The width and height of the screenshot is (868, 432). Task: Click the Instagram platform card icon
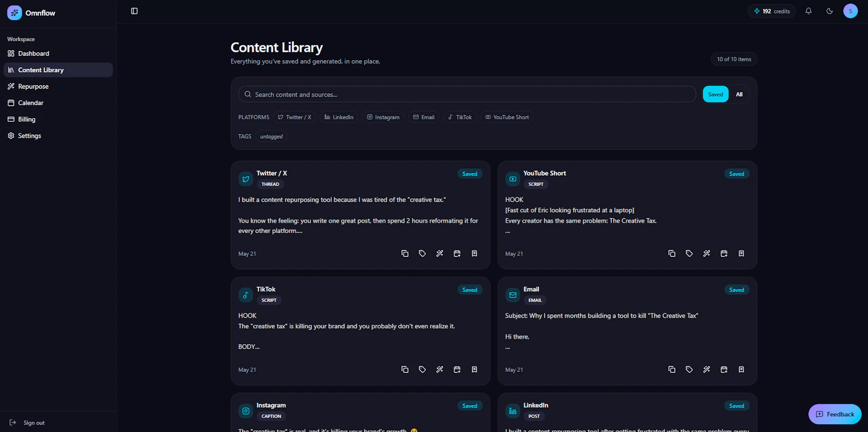coord(246,411)
